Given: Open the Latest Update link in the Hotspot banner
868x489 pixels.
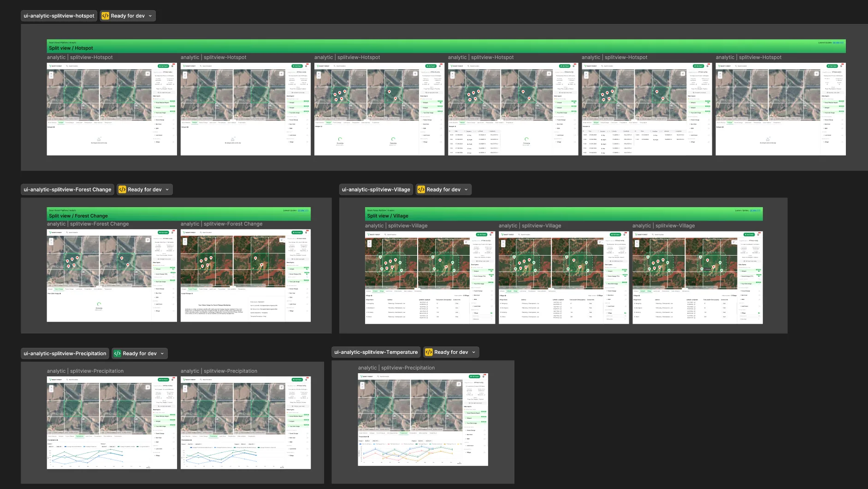Looking at the screenshot, I should (838, 42).
